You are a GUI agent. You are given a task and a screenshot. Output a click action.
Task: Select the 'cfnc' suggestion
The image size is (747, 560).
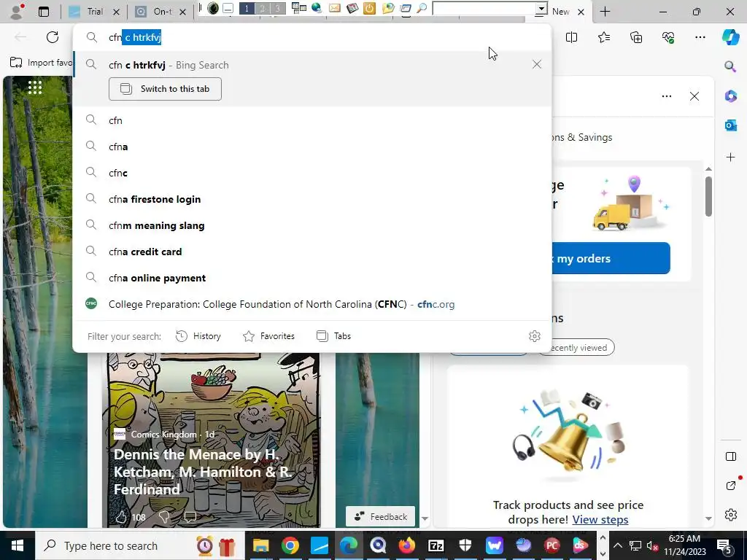312,173
